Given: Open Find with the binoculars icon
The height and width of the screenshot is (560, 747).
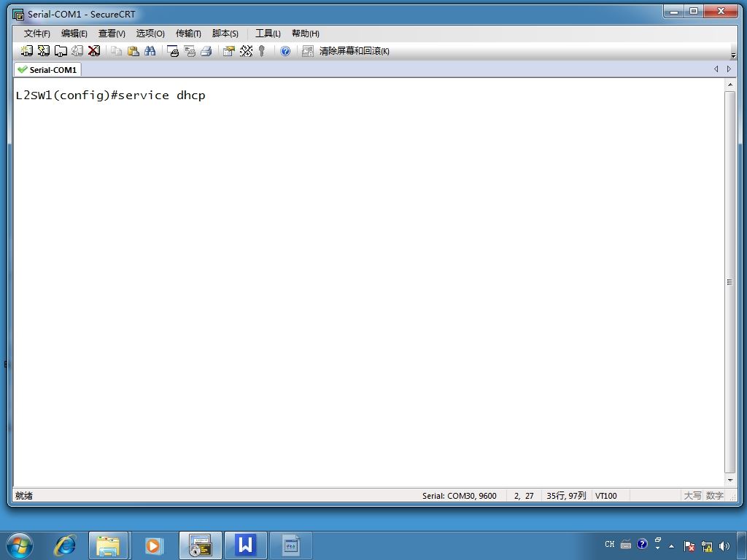Looking at the screenshot, I should [150, 51].
